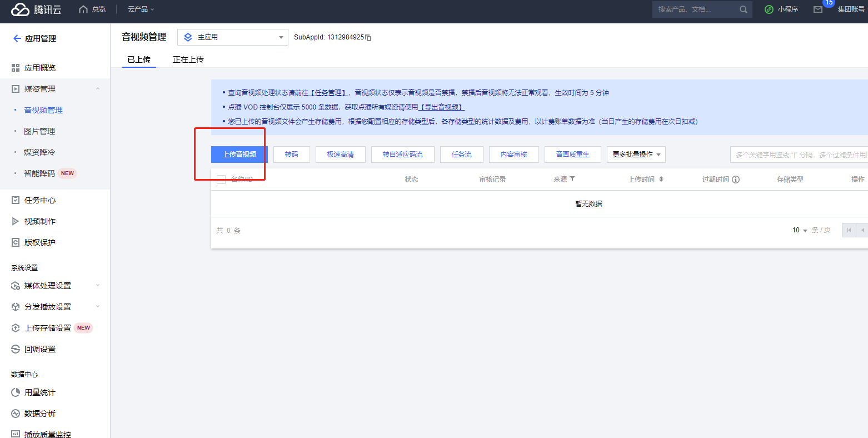868x438 pixels.
Task: Click the Tencent Cloud logo
Action: pyautogui.click(x=36, y=9)
